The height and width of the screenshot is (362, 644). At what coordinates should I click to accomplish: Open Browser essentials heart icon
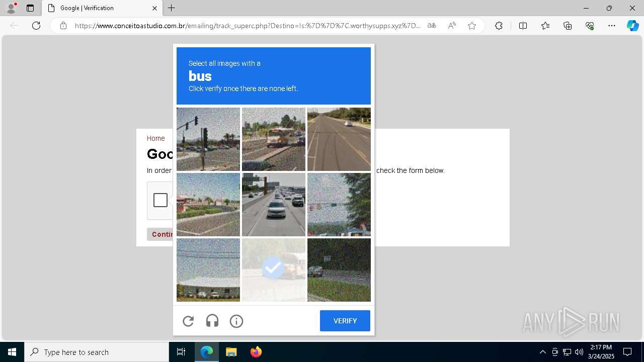pyautogui.click(x=590, y=26)
